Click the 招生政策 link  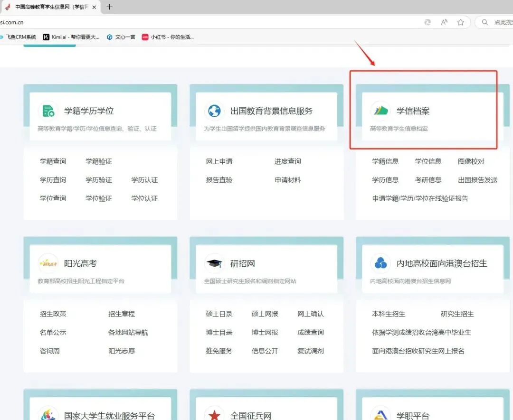[53, 314]
